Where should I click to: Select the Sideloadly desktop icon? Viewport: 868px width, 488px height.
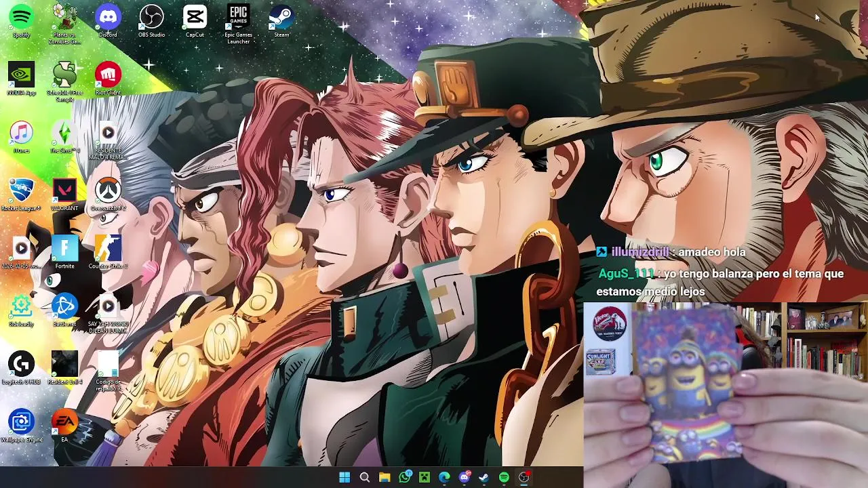coord(21,311)
